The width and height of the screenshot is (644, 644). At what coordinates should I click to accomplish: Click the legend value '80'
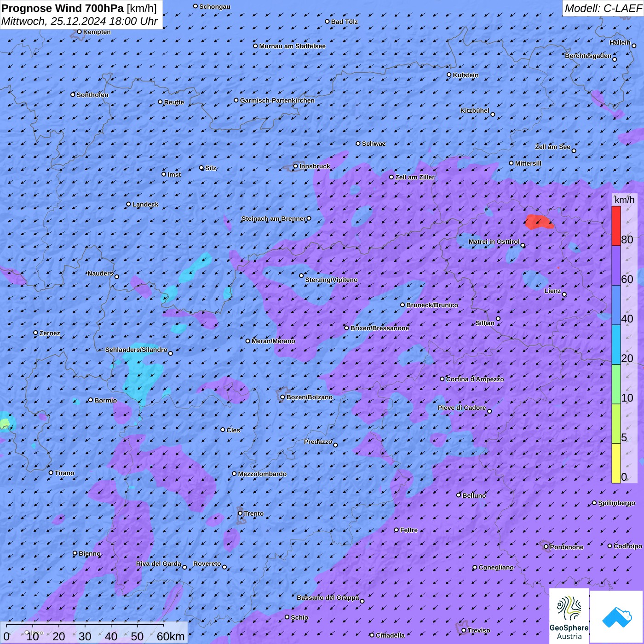tap(627, 239)
